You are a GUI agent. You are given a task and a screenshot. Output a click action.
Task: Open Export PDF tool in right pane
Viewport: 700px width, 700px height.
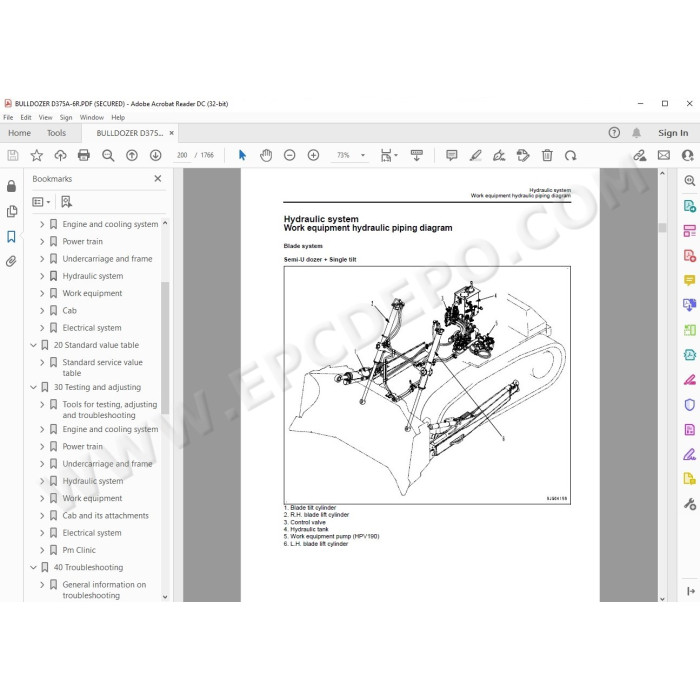coord(689,206)
